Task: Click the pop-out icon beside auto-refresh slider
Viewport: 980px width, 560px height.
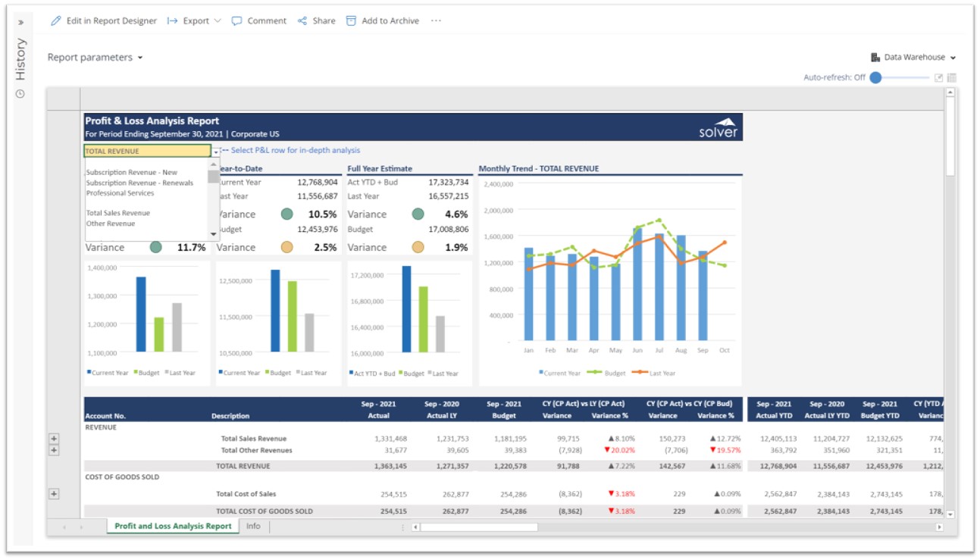Action: [939, 77]
